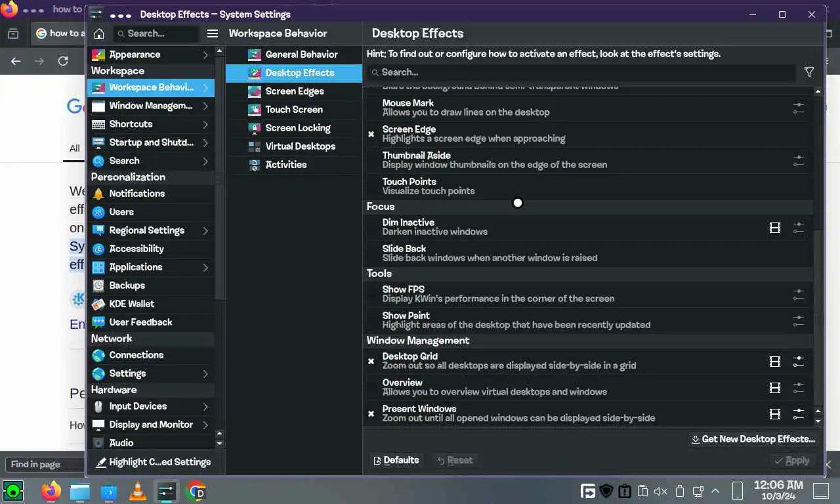Uncheck the Desktop Grid effect
Screen dimensions: 840x504
click(x=371, y=361)
